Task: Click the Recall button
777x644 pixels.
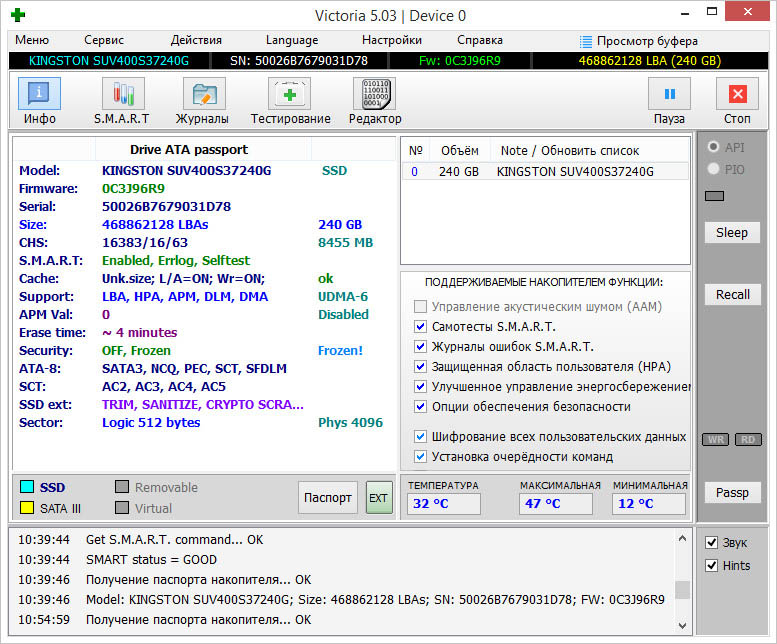Action: click(x=732, y=294)
